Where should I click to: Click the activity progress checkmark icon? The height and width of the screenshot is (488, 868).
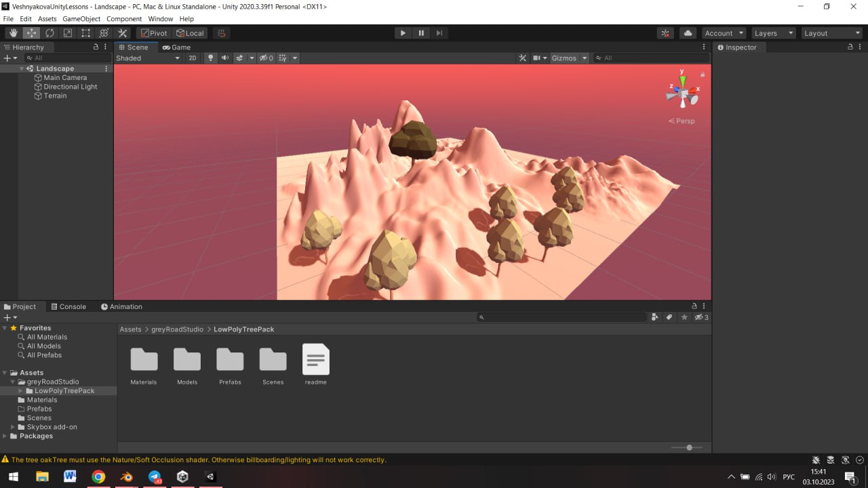point(859,460)
